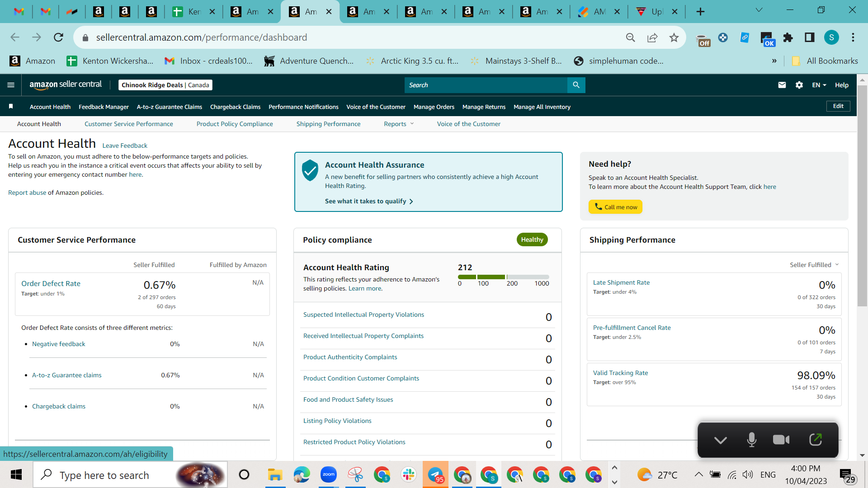Image resolution: width=868 pixels, height=488 pixels.
Task: Open the Restricted Product Policy Violations link
Action: [x=354, y=442]
